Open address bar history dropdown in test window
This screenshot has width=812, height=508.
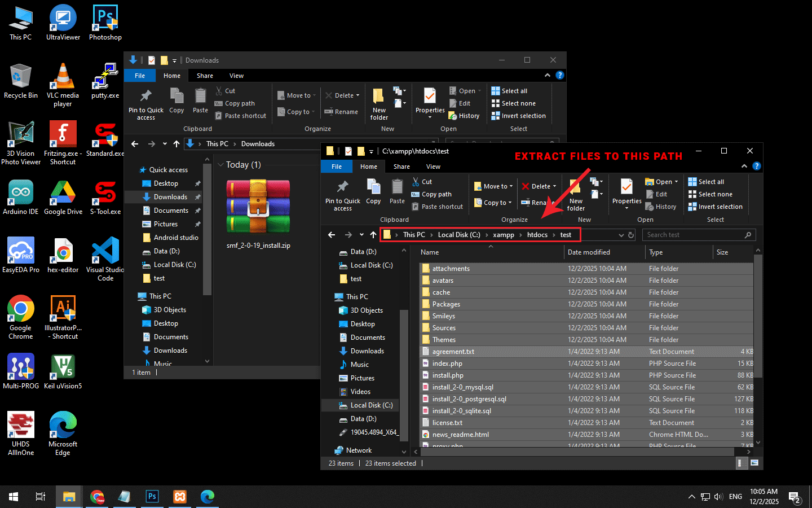621,235
